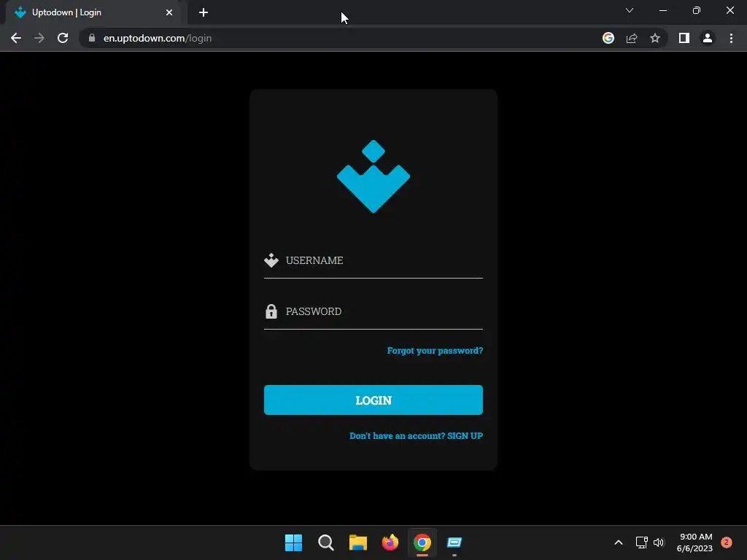Open the Chrome profile menu
The width and height of the screenshot is (747, 560).
click(x=708, y=38)
